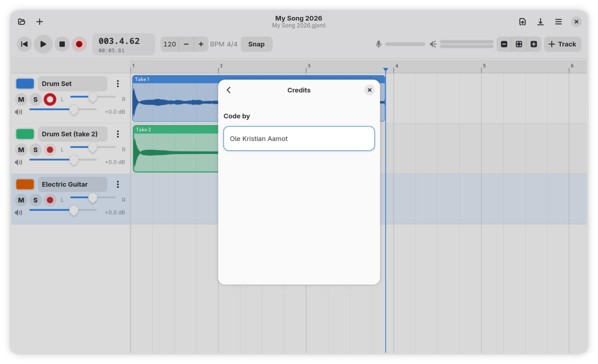598x364 pixels.
Task: Zoom out the timeline
Action: pos(504,44)
